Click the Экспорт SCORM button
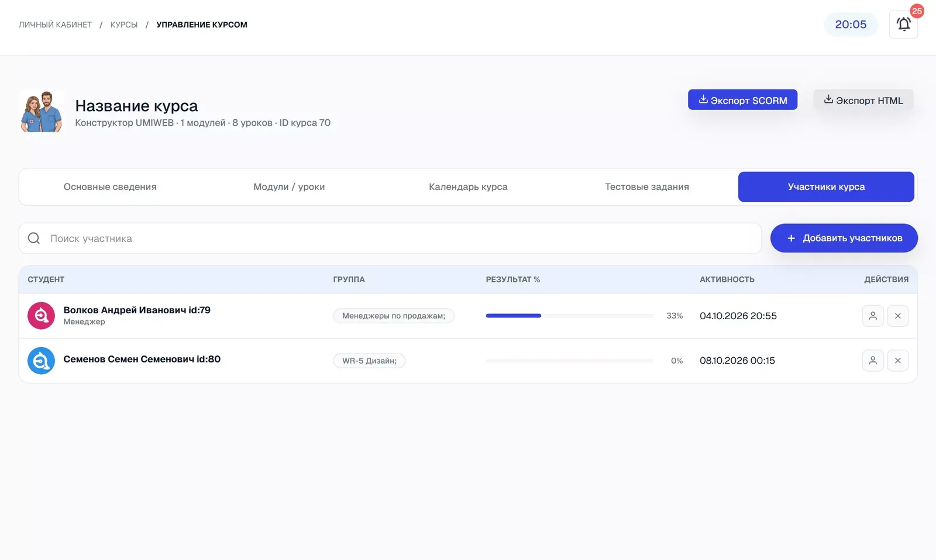936x560 pixels. click(x=742, y=100)
